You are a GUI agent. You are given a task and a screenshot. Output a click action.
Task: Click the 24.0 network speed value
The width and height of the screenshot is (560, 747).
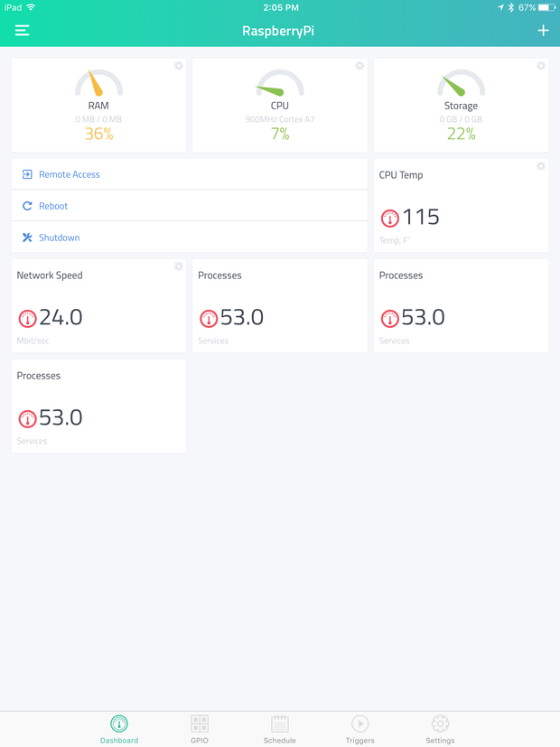(61, 317)
